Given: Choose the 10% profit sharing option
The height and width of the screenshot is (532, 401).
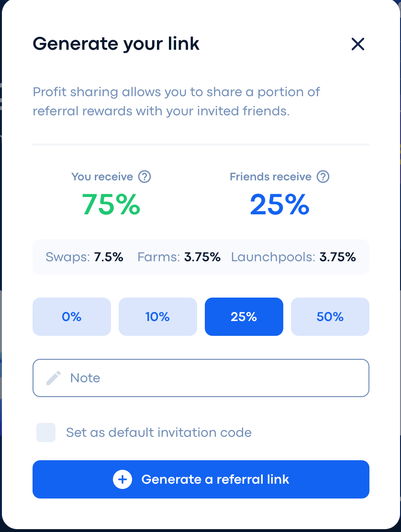Looking at the screenshot, I should 158,317.
